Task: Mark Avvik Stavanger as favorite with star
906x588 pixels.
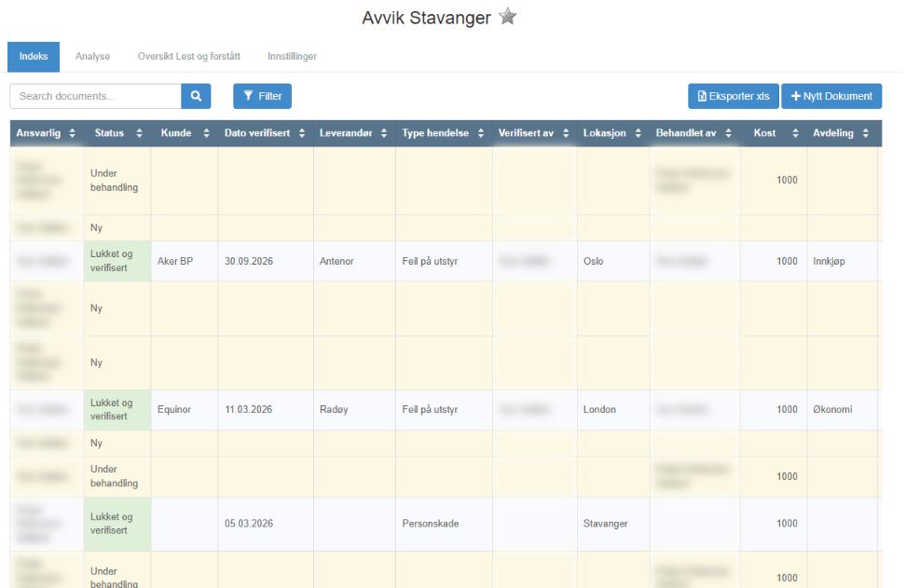Action: [508, 16]
